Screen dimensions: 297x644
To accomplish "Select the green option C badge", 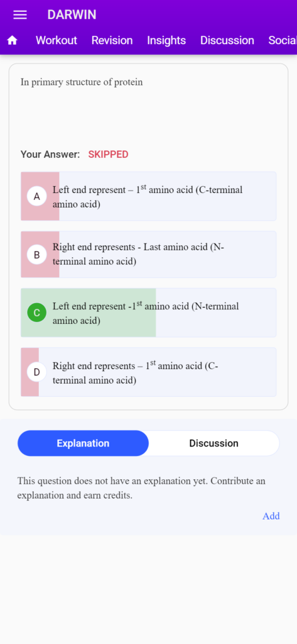I will (x=36, y=313).
